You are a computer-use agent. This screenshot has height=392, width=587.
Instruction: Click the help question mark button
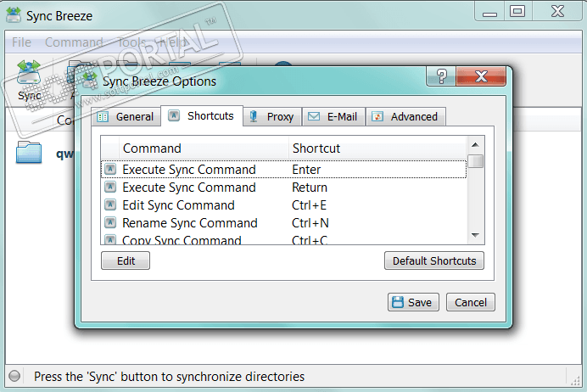point(441,77)
